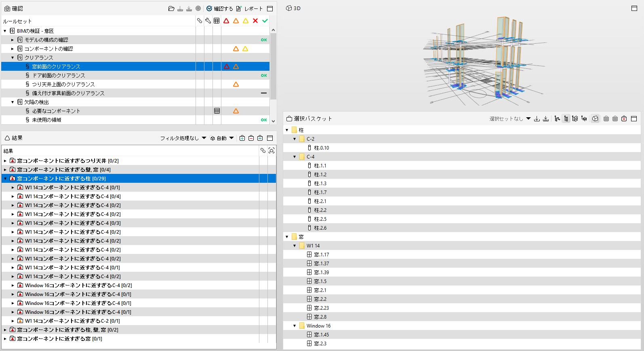Image resolution: width=644 pixels, height=351 pixels.
Task: Collapse the 柱 folder in selection basket
Action: pos(287,130)
